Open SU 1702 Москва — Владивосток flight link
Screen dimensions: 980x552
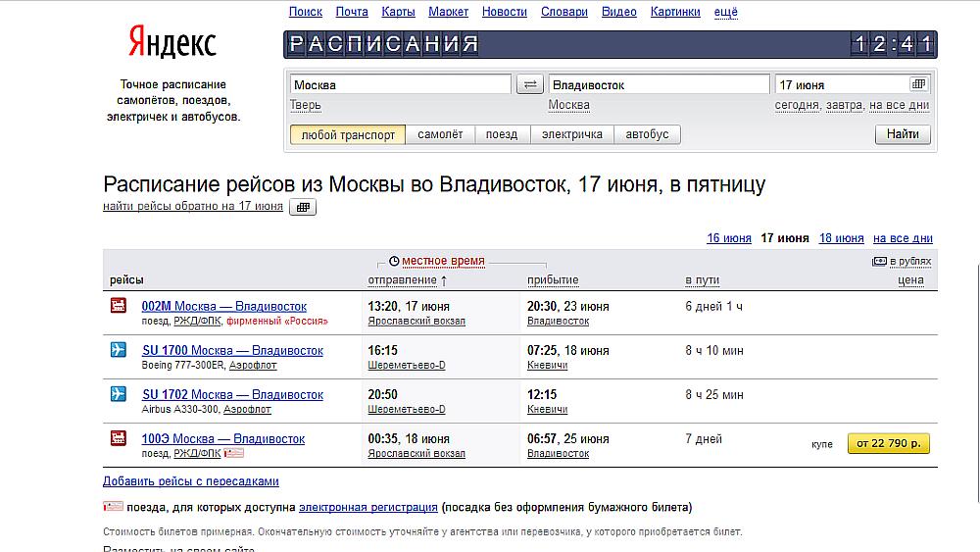(232, 395)
